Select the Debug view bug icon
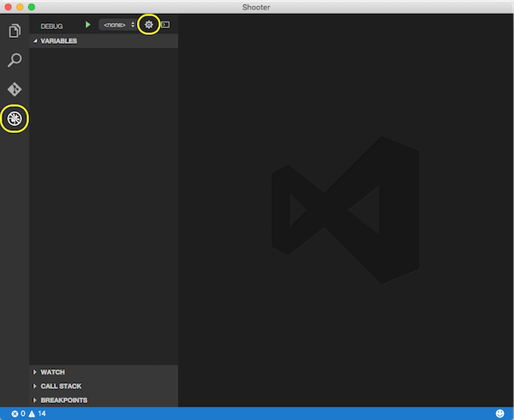 pyautogui.click(x=15, y=118)
